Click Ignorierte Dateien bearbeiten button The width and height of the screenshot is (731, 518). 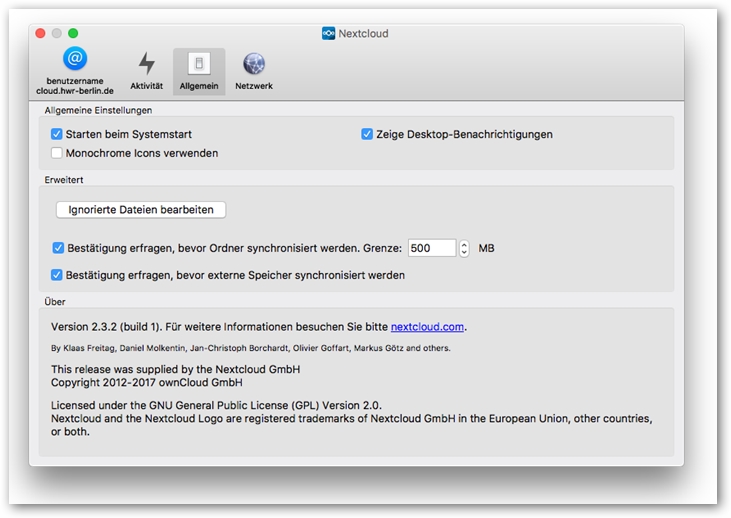coord(141,210)
